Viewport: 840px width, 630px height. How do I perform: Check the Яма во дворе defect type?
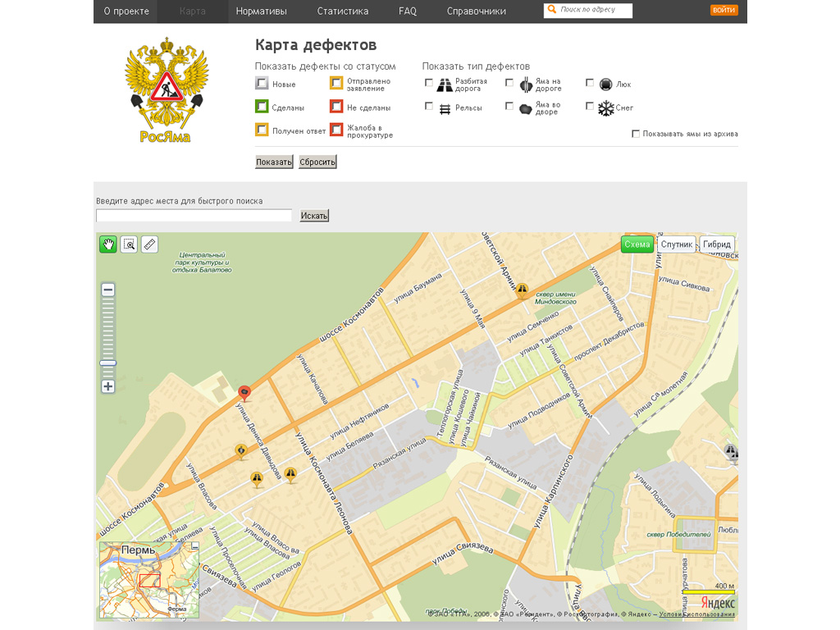[509, 106]
